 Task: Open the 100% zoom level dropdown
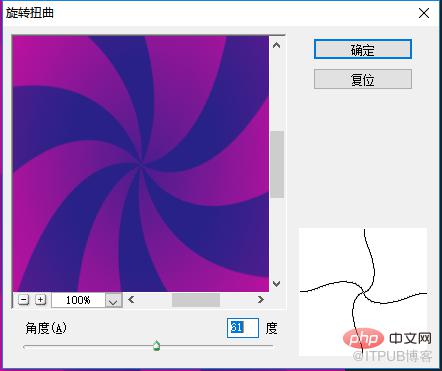click(x=113, y=300)
